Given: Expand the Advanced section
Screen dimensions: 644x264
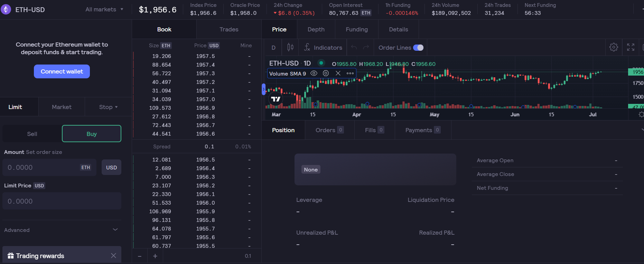Looking at the screenshot, I should coord(62,230).
